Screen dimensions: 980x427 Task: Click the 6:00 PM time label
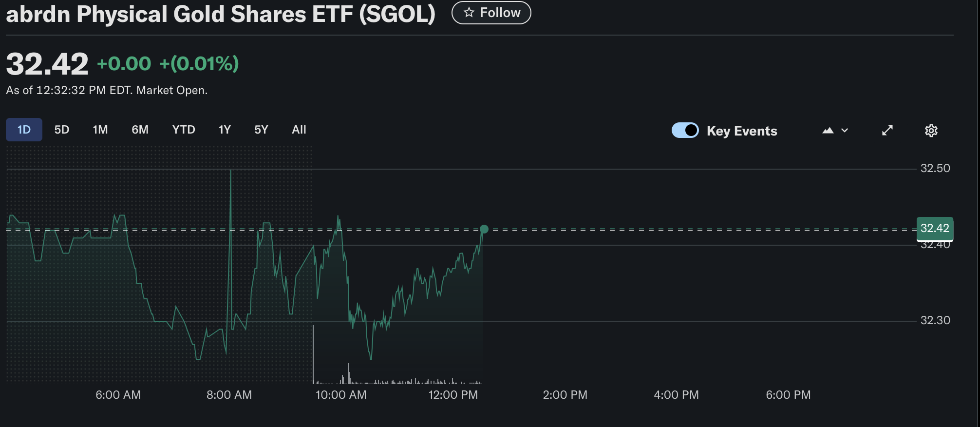[x=788, y=395]
